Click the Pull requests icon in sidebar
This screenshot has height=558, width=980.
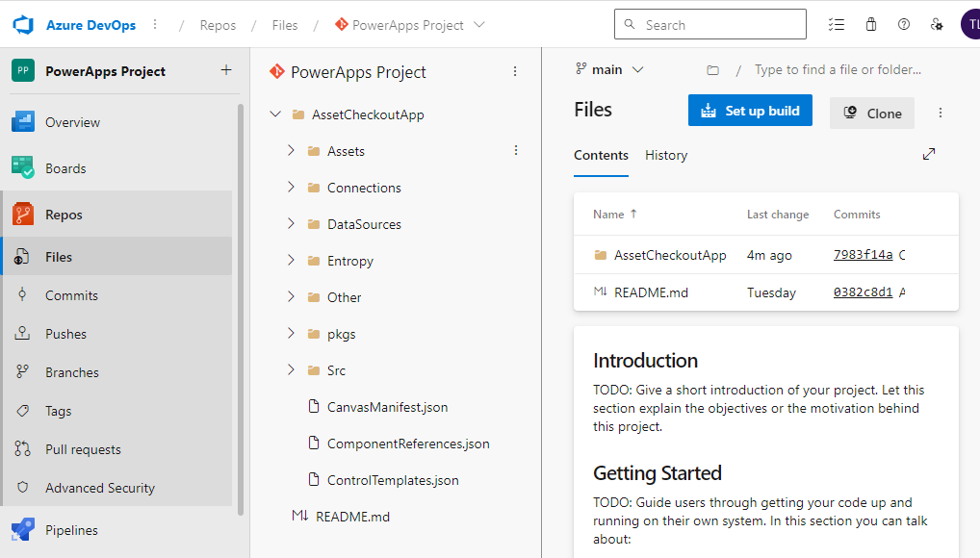(22, 448)
